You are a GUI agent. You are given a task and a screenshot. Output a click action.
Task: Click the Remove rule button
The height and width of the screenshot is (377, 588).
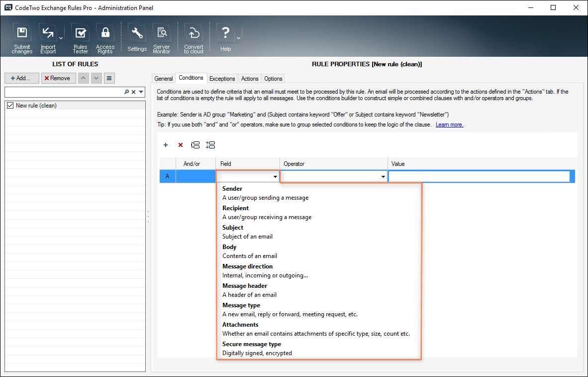tap(59, 78)
